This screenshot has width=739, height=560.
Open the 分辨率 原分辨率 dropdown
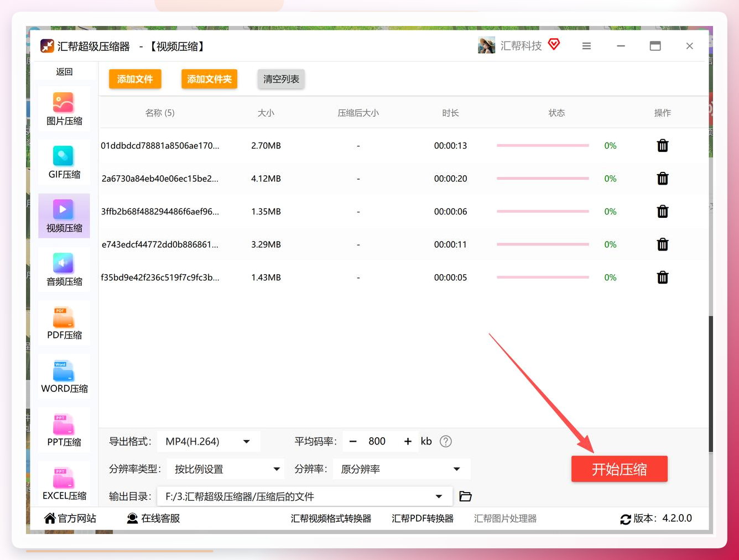click(402, 469)
